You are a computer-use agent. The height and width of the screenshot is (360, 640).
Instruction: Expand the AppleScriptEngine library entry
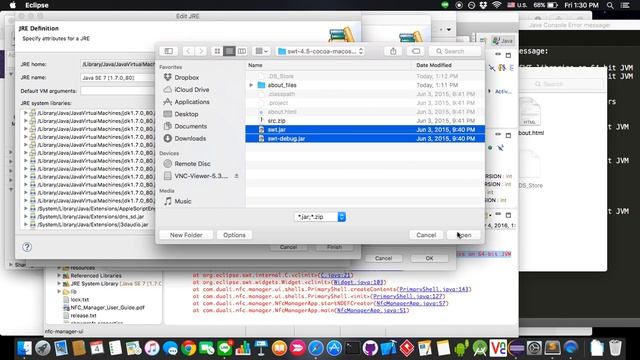25,209
